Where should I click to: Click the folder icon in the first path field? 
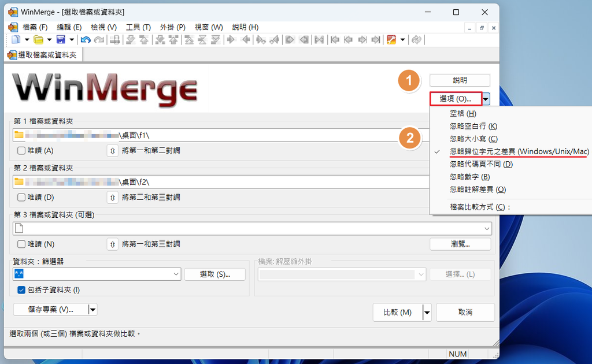click(19, 135)
